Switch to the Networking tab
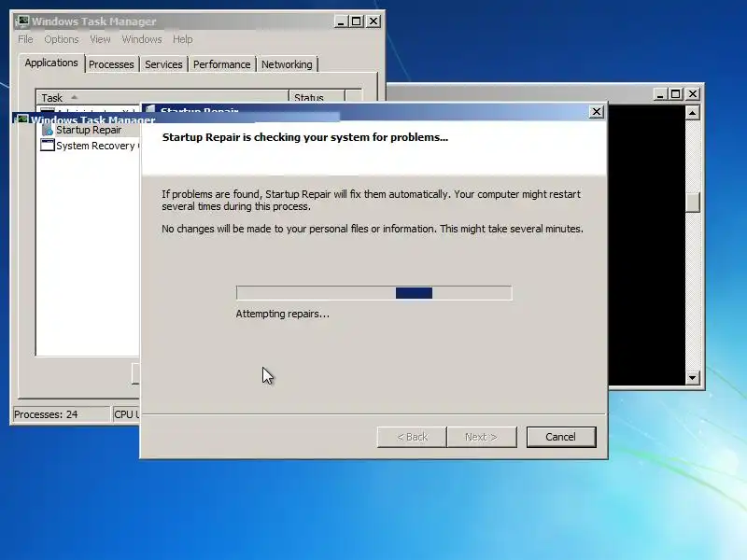This screenshot has width=747, height=560. tap(287, 64)
